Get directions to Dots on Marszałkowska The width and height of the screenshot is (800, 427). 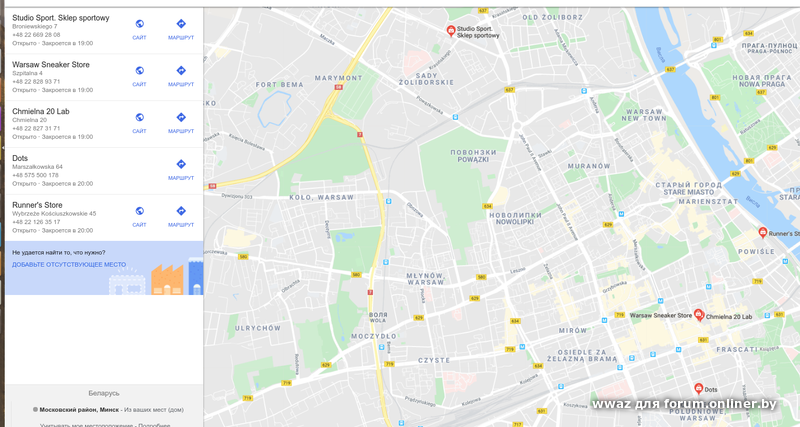tap(181, 170)
